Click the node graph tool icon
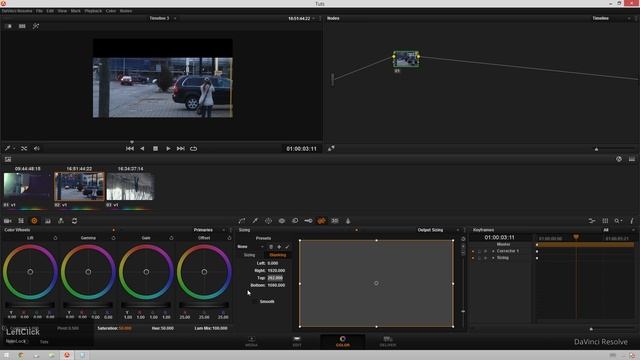This screenshot has height=360, width=640. pyautogui.click(x=331, y=149)
